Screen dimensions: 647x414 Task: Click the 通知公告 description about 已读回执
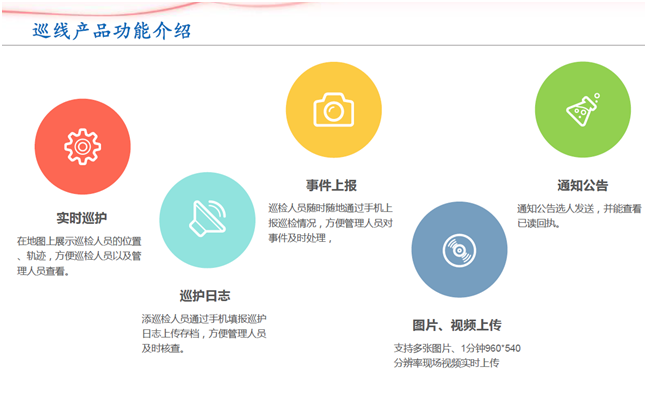pos(579,215)
